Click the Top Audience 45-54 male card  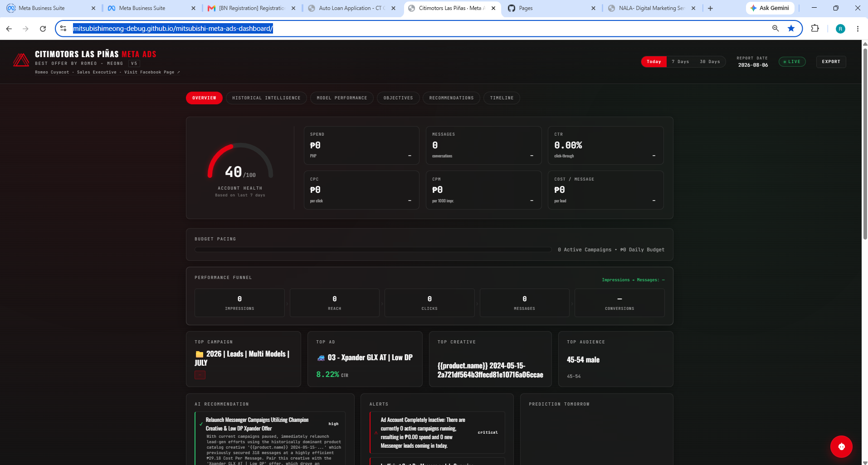[615, 359]
